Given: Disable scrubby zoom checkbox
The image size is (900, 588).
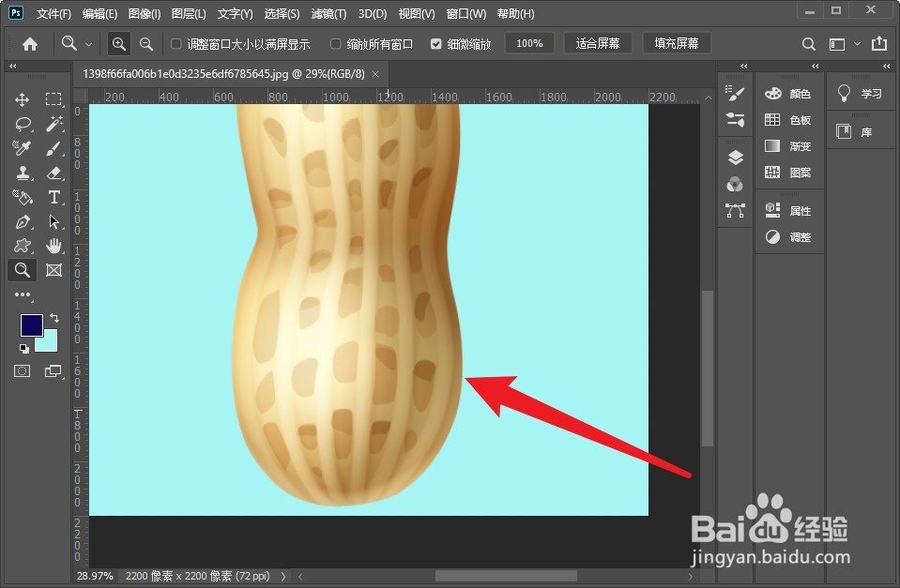Looking at the screenshot, I should [436, 43].
